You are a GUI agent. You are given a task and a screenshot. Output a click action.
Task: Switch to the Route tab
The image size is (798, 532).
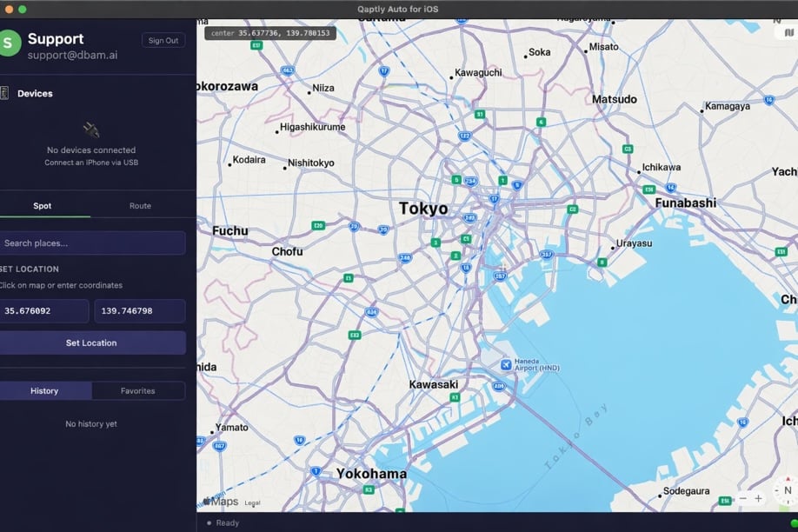click(140, 206)
